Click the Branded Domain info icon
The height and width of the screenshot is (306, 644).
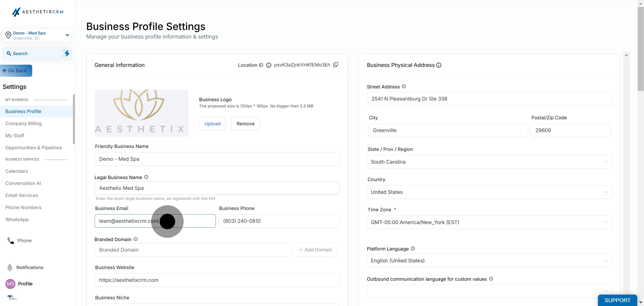point(136,239)
